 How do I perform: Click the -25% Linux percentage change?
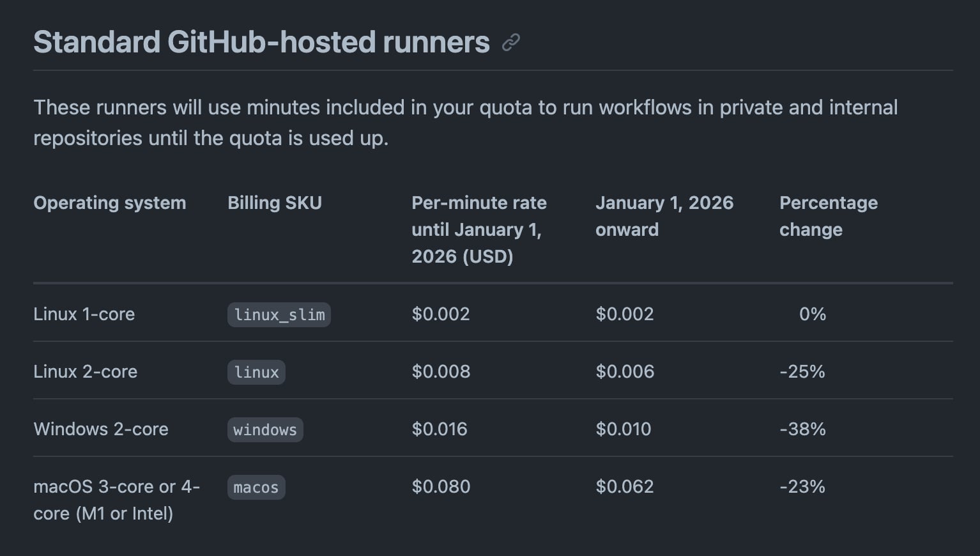(802, 371)
